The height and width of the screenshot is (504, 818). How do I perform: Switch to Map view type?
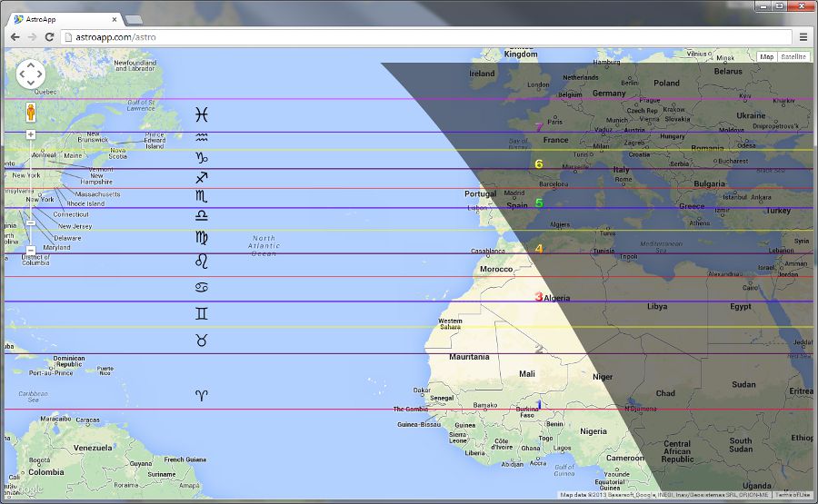(x=767, y=56)
